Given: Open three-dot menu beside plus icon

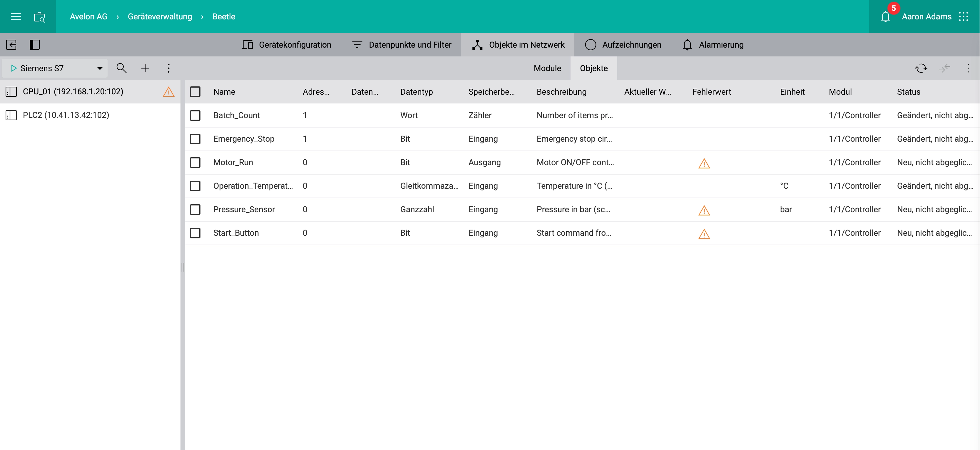Looking at the screenshot, I should (168, 68).
